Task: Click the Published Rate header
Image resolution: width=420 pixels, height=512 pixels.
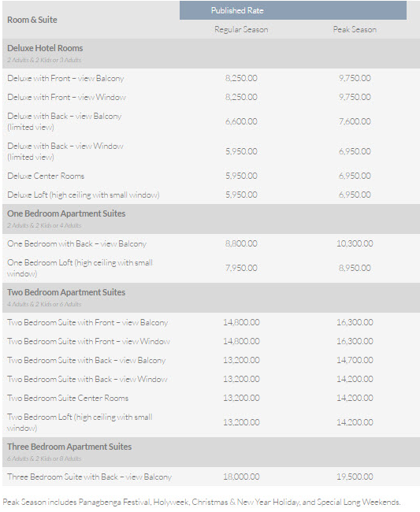Action: tap(292, 10)
